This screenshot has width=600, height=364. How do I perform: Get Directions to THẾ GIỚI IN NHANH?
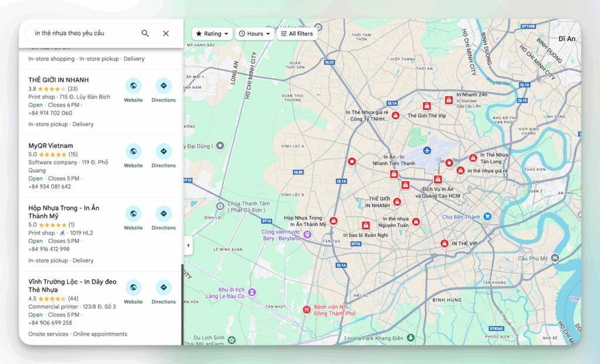[x=163, y=90]
